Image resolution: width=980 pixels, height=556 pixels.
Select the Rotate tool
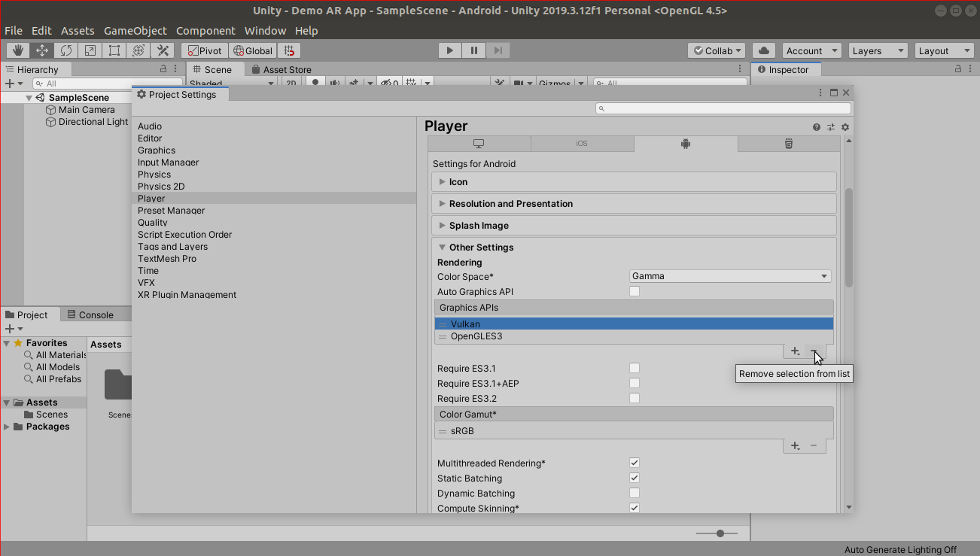click(x=66, y=50)
